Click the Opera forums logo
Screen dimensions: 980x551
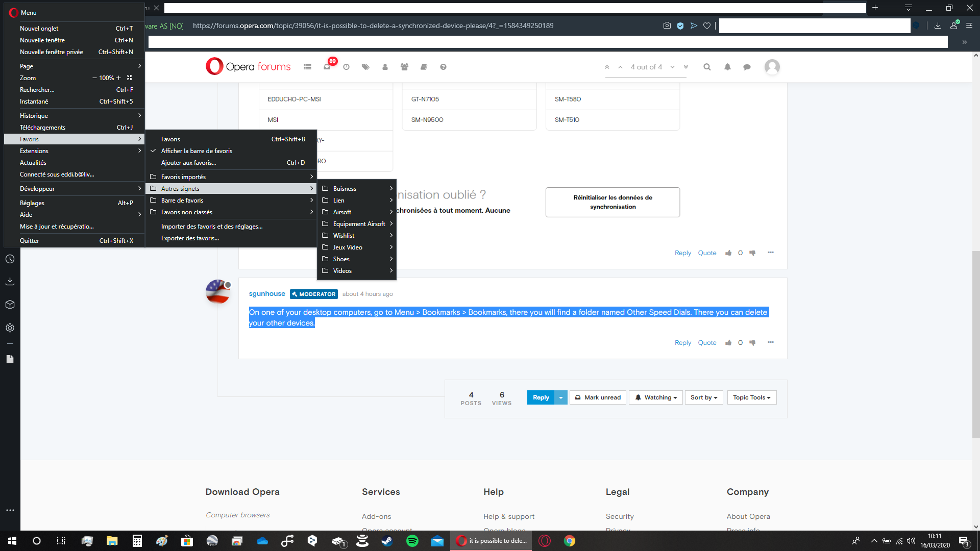click(248, 66)
